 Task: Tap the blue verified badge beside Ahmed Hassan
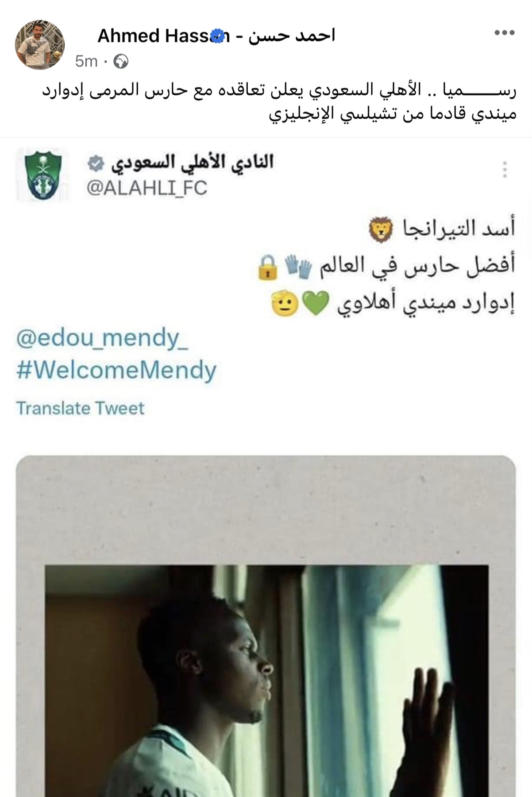click(x=217, y=36)
